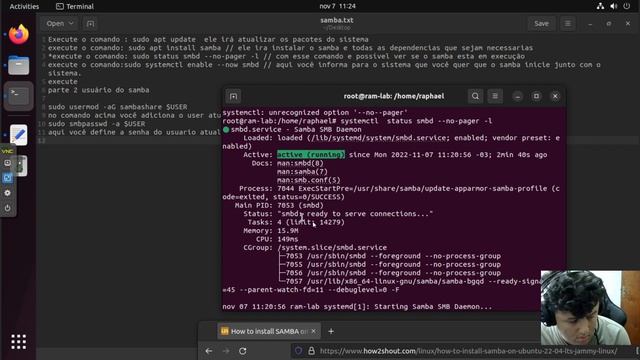Click first line 'sudo apt update' in editor
The height and width of the screenshot is (360, 640).
(208, 40)
